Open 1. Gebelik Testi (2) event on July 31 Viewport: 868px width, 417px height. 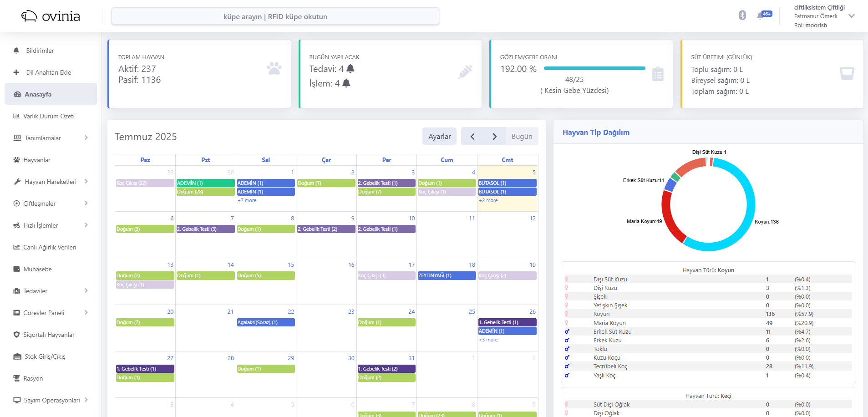click(386, 369)
